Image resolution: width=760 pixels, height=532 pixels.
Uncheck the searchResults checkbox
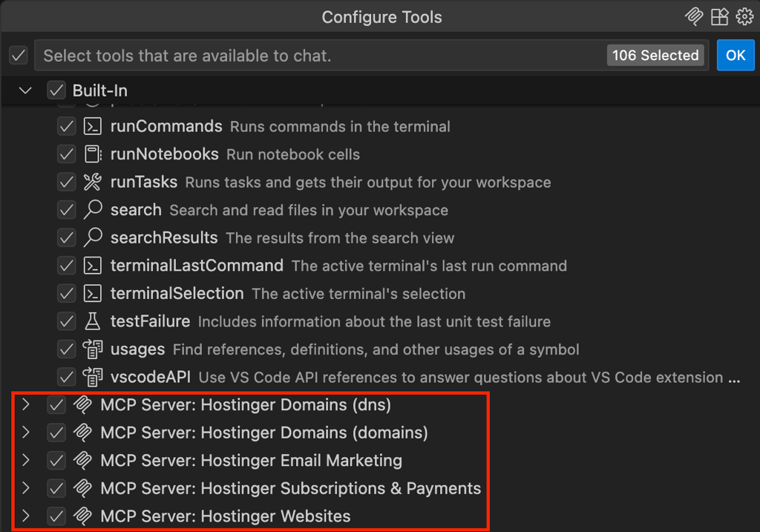click(x=66, y=238)
